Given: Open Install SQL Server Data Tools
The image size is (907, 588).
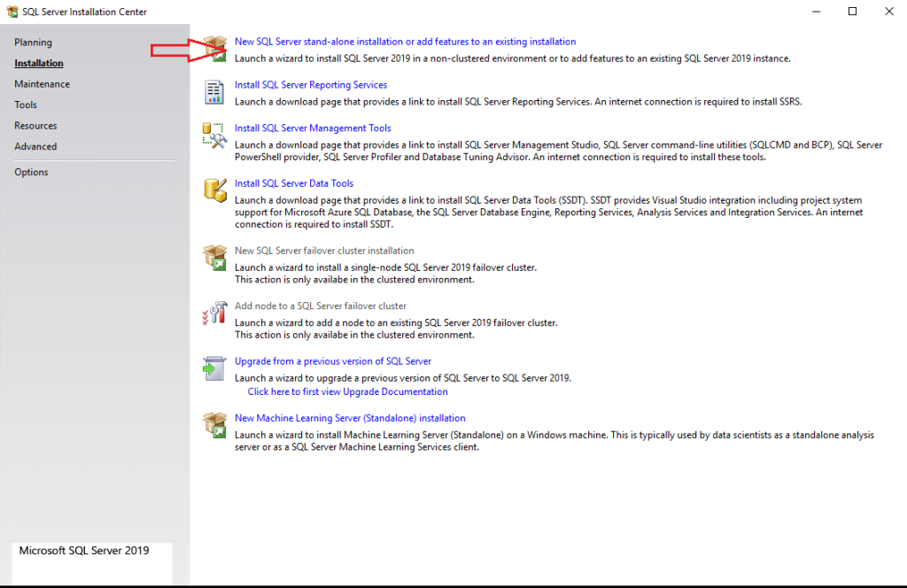Looking at the screenshot, I should 292,182.
